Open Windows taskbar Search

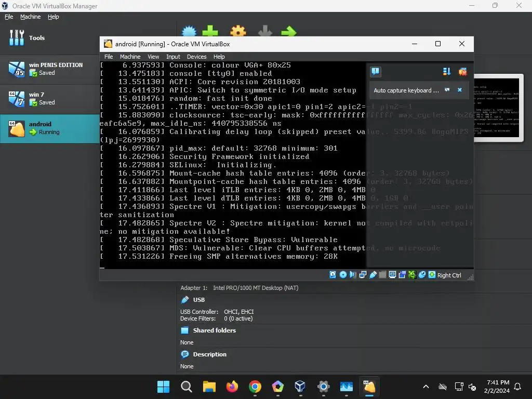pyautogui.click(x=187, y=387)
